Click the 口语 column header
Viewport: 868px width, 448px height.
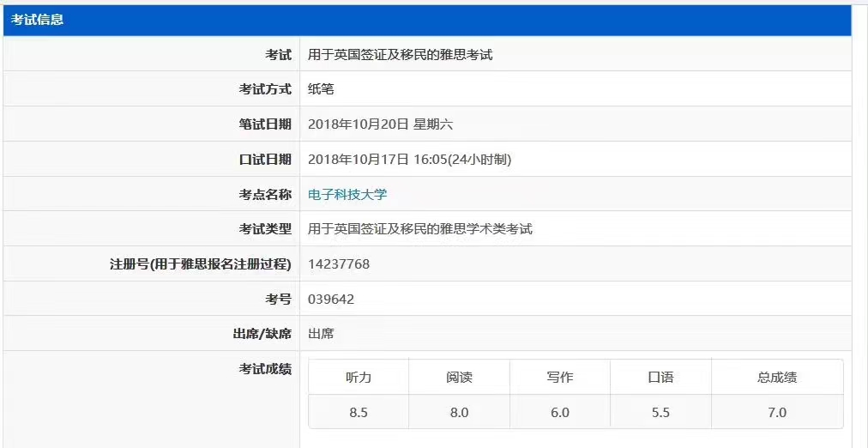661,378
